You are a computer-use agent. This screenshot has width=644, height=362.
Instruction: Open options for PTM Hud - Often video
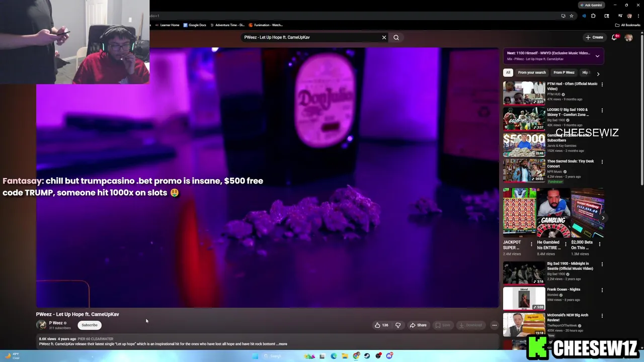(x=602, y=84)
